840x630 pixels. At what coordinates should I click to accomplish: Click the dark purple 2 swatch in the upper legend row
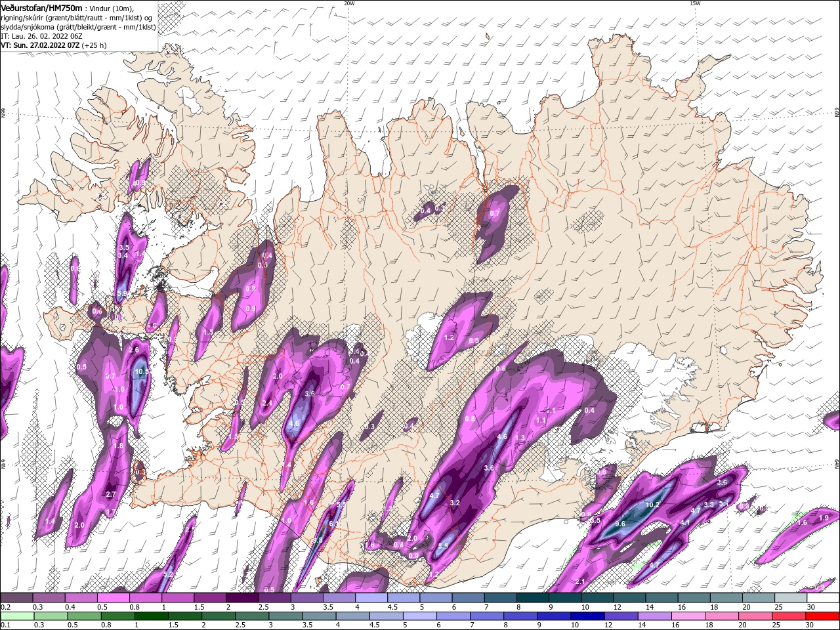click(x=243, y=598)
